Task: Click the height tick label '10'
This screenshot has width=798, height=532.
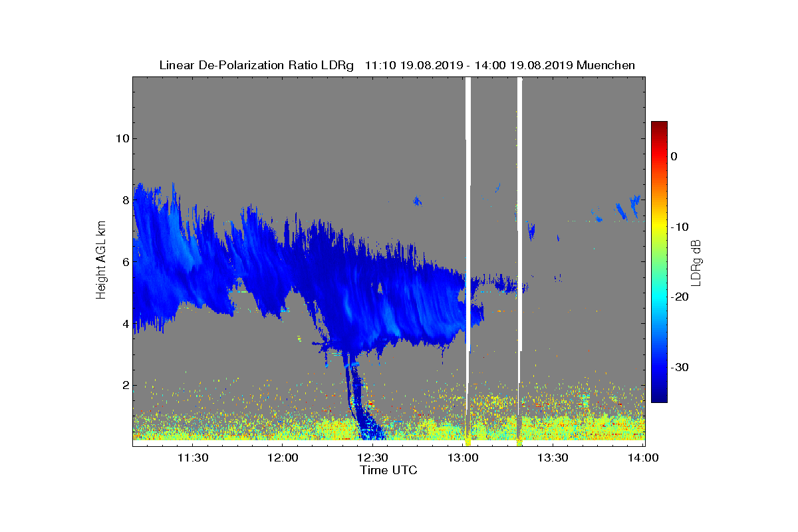Action: 122,138
